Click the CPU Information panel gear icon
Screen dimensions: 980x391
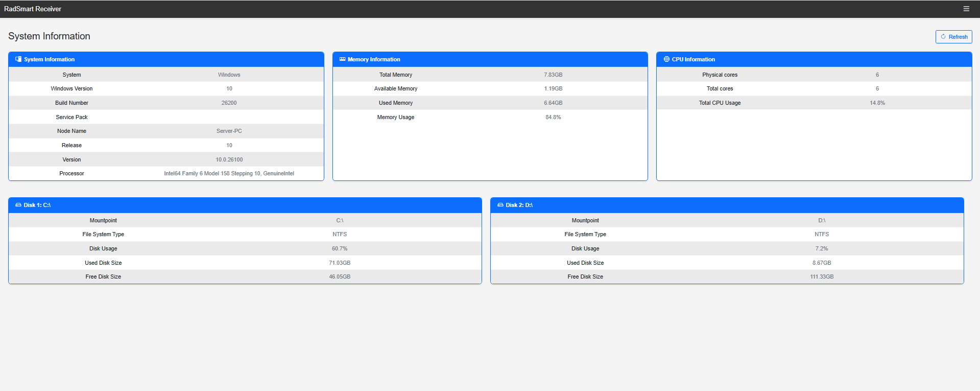click(666, 59)
